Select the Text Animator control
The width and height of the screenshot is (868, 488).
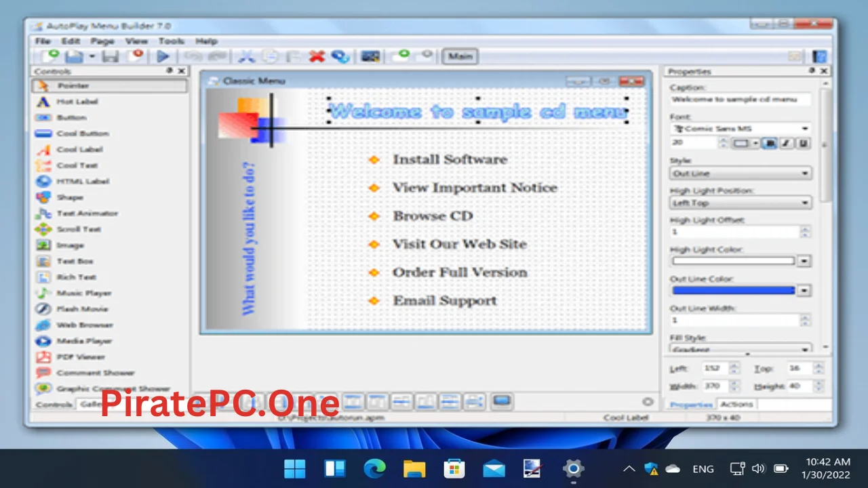click(110, 213)
